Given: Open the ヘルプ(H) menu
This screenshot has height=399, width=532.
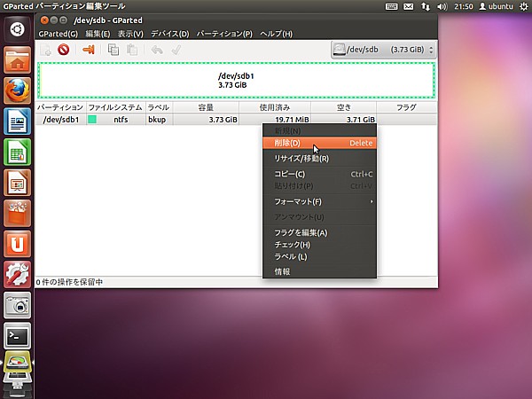Looking at the screenshot, I should point(276,34).
